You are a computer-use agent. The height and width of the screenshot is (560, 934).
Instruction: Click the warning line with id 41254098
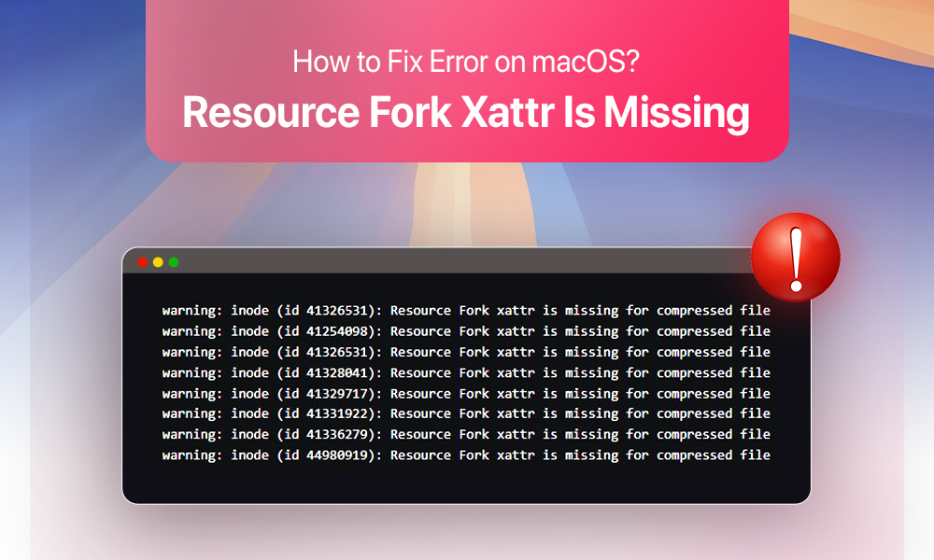[x=466, y=331]
